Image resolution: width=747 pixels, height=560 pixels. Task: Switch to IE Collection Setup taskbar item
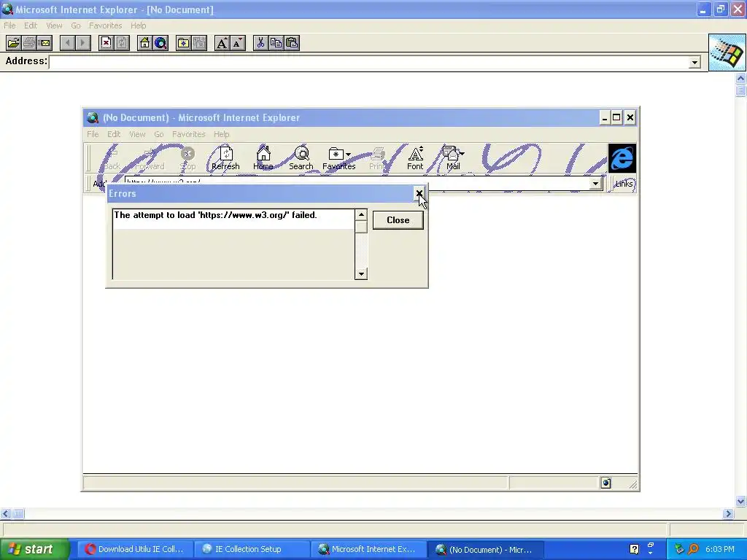tap(251, 549)
